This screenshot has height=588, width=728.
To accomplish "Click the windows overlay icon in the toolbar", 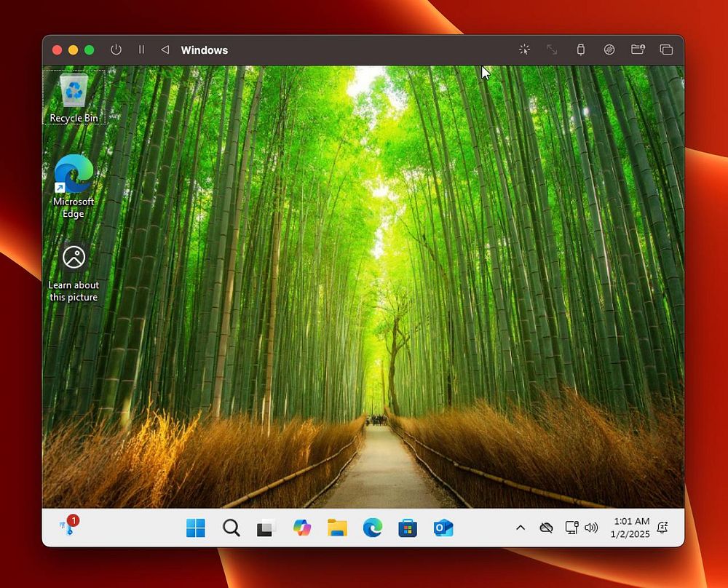I will pos(666,49).
